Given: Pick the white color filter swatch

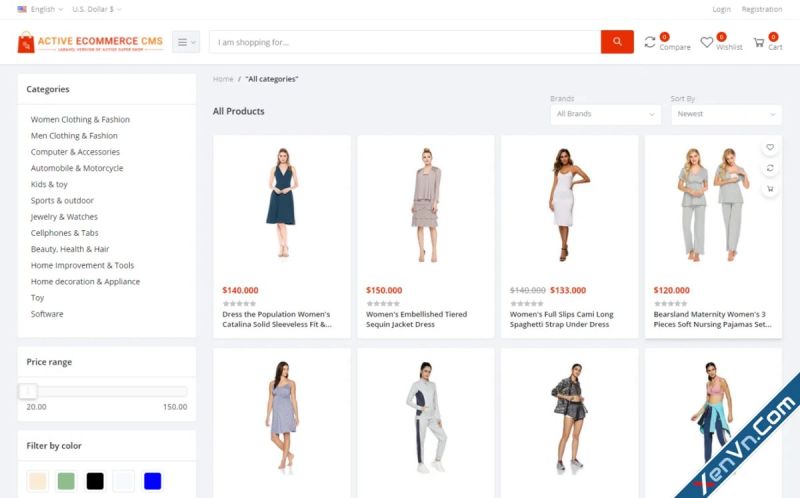Looking at the screenshot, I should click(x=123, y=481).
